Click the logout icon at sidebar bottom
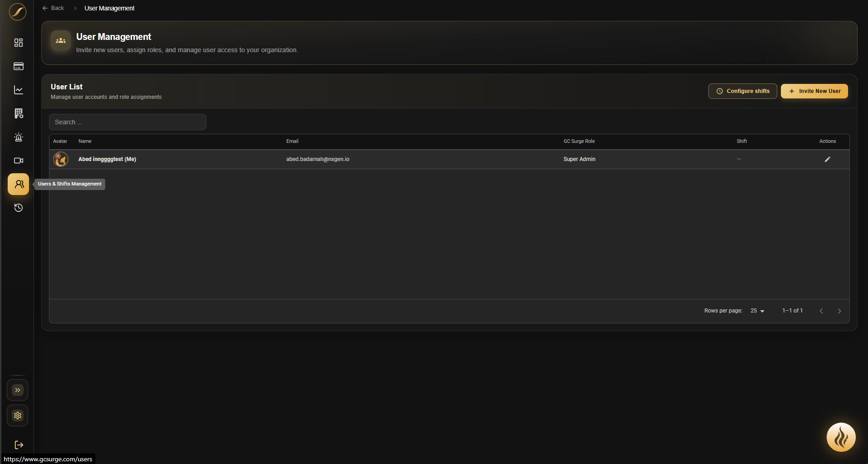 click(x=19, y=445)
